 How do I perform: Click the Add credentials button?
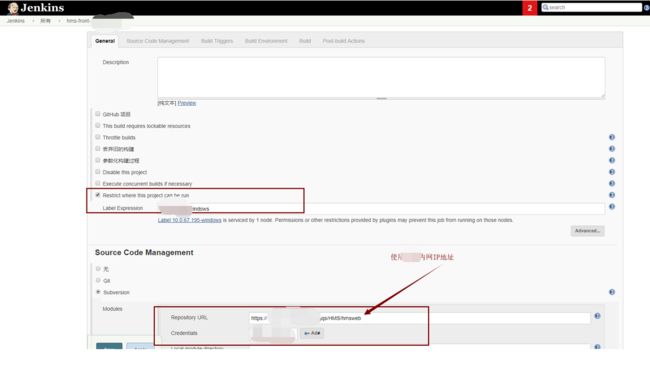(312, 333)
